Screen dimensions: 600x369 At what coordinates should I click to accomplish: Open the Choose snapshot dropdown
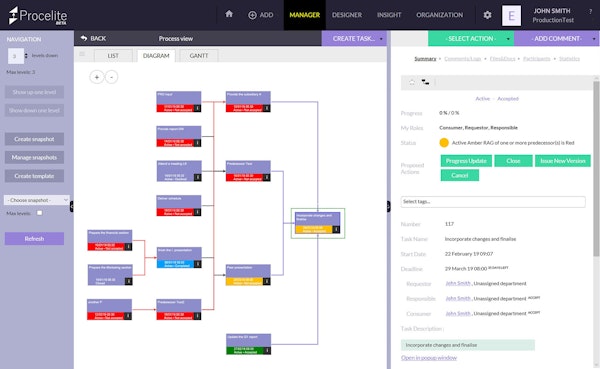[37, 200]
